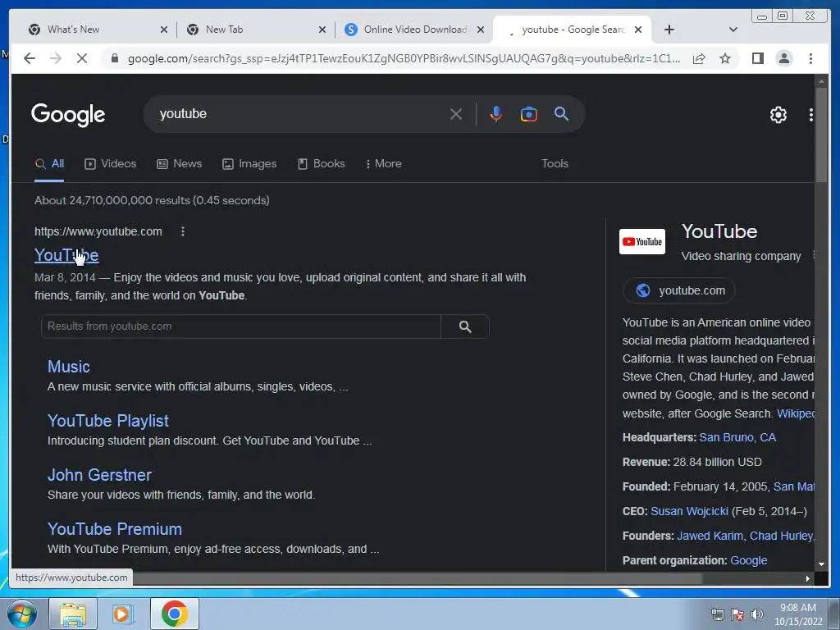Go back using Chrome's back arrow
Viewport: 840px width, 630px height.
coord(30,58)
